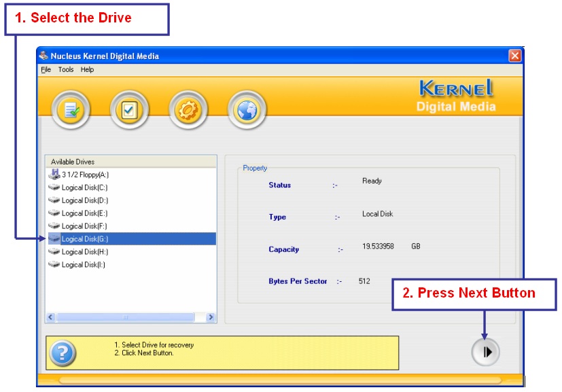Choose Logical Disk(H:) entry

pos(85,252)
